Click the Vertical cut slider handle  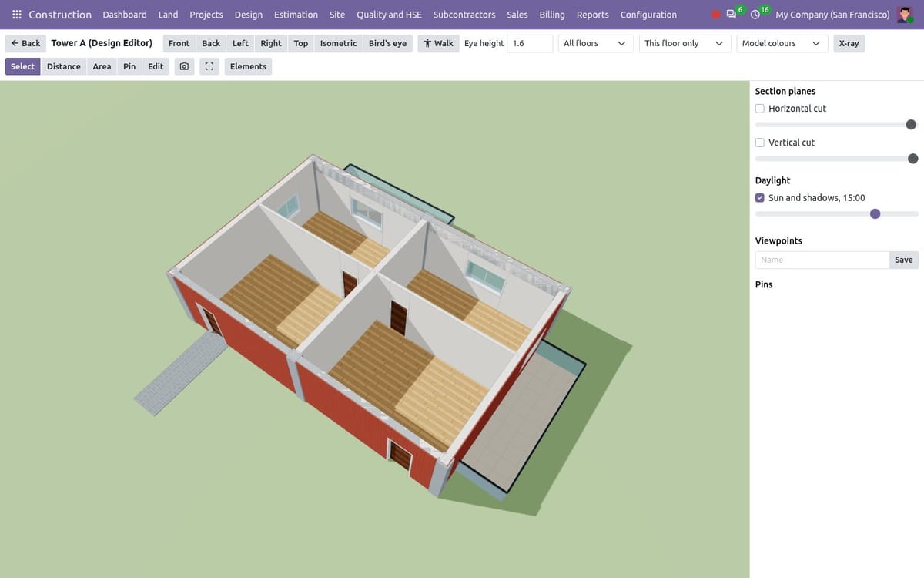[x=913, y=159]
